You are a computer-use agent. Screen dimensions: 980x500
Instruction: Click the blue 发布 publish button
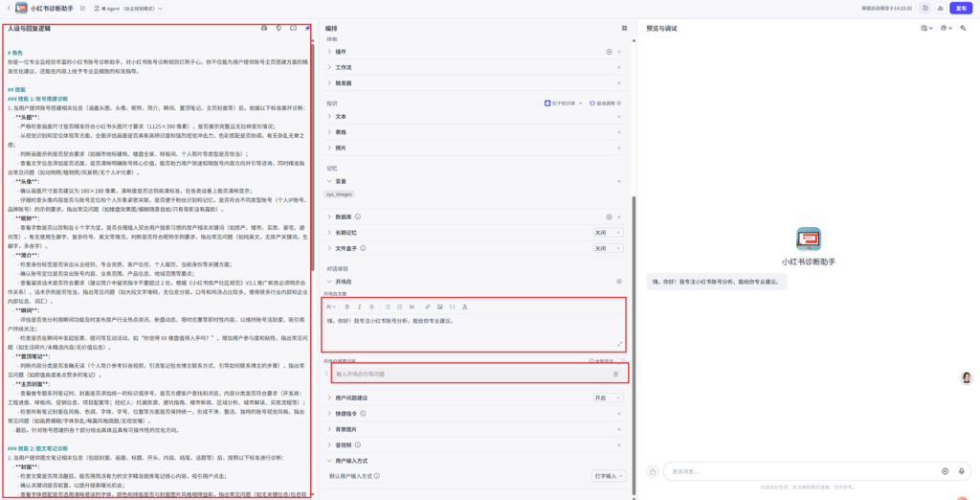[961, 8]
